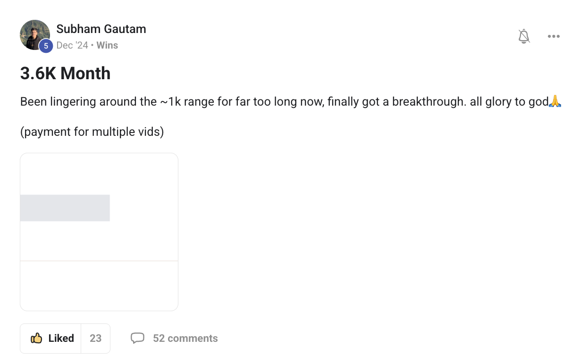Click the post body text paragraph

click(x=236, y=101)
